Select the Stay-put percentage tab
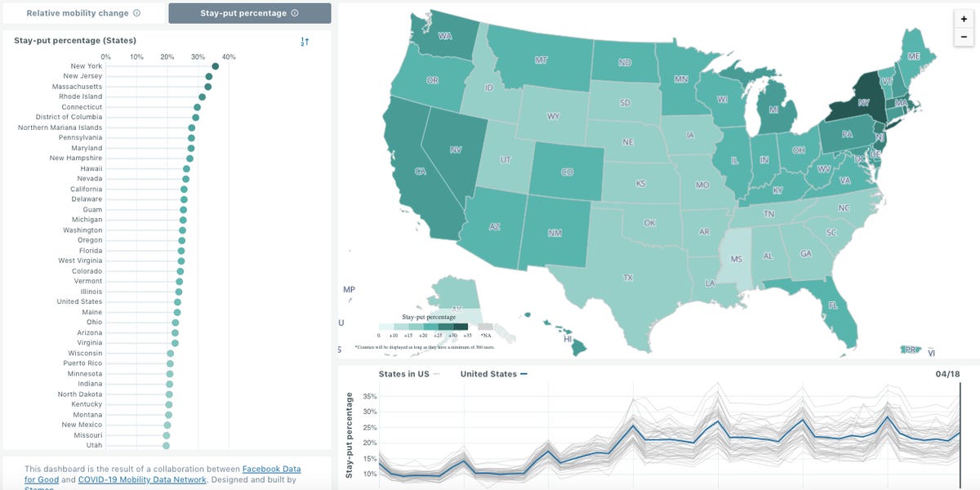The width and height of the screenshot is (980, 490). tap(249, 13)
